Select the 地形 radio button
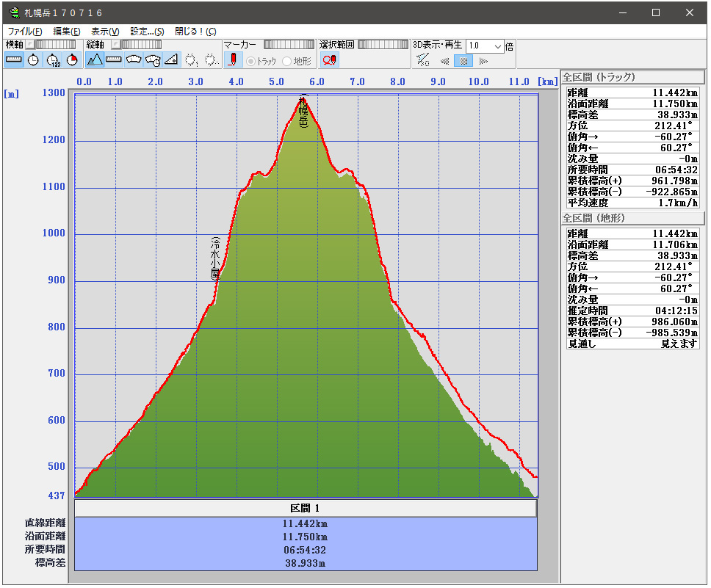The image size is (711, 588). (x=287, y=61)
